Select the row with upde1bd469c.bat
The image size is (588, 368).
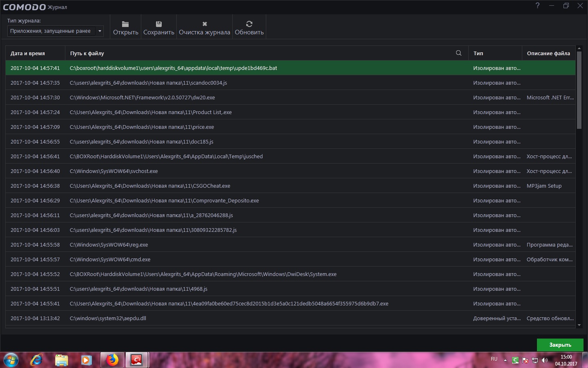[290, 68]
